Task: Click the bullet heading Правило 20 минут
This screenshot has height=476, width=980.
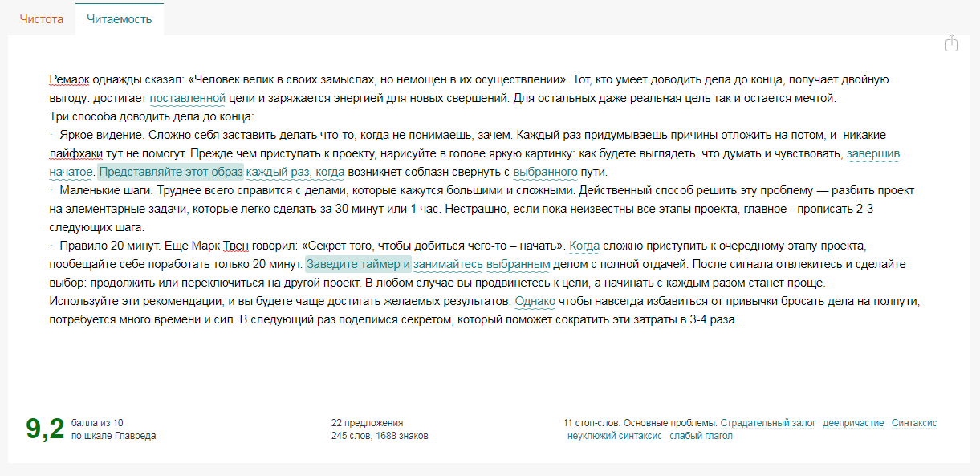Action: pos(109,246)
